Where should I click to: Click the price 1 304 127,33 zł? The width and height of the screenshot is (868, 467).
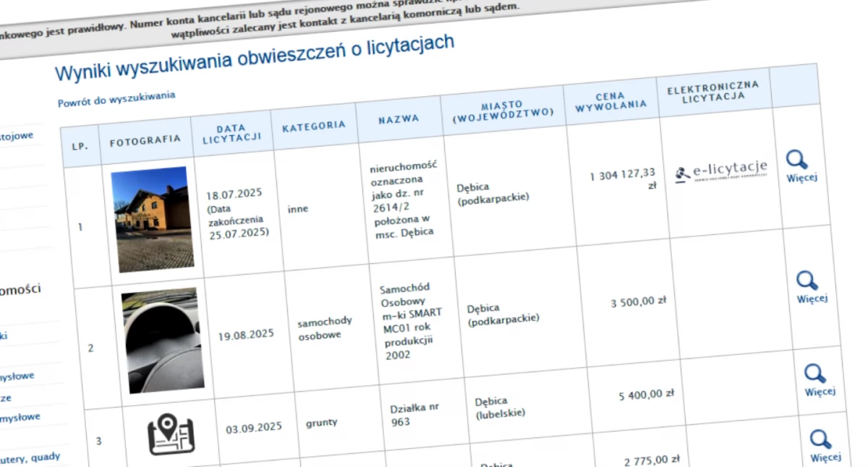623,179
